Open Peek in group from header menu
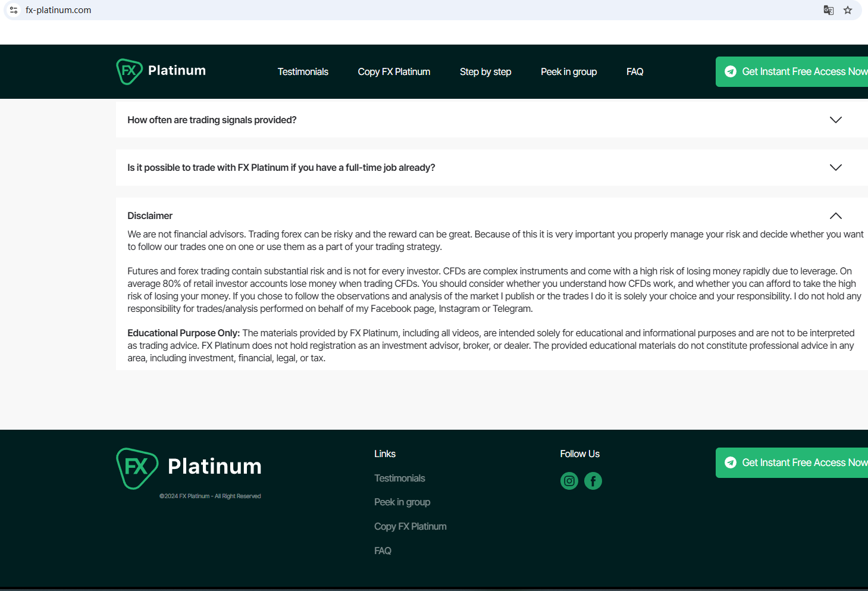The height and width of the screenshot is (591, 868). (x=569, y=71)
